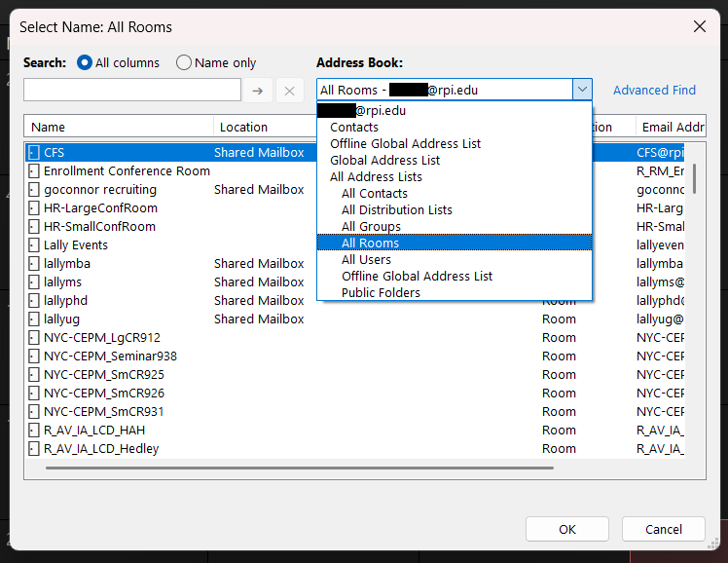Select the HR-LargeConfRoom name
Screen dimensions: 728x563
[100, 208]
